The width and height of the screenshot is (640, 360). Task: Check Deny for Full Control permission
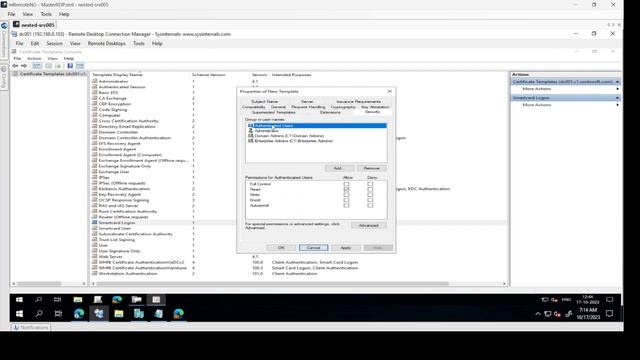[x=370, y=184]
